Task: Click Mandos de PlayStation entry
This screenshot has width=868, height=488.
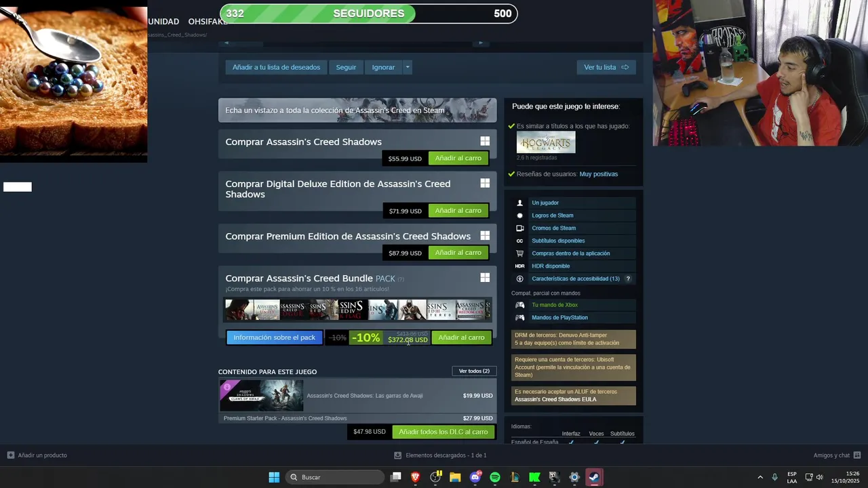Action: click(x=559, y=317)
